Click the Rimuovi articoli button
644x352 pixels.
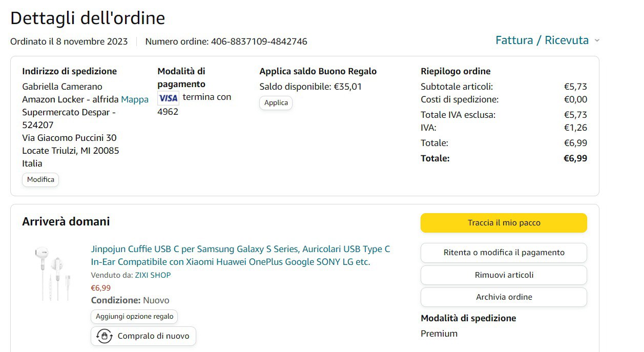(504, 275)
